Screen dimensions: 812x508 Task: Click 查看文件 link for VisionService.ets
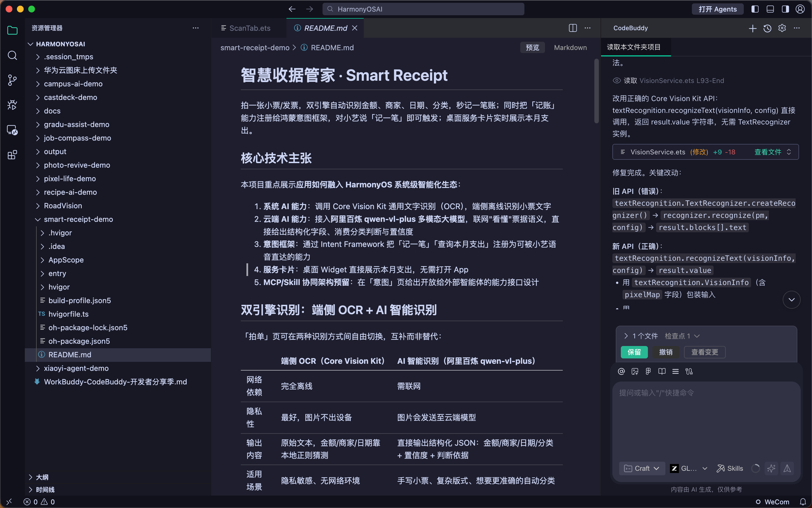point(768,152)
